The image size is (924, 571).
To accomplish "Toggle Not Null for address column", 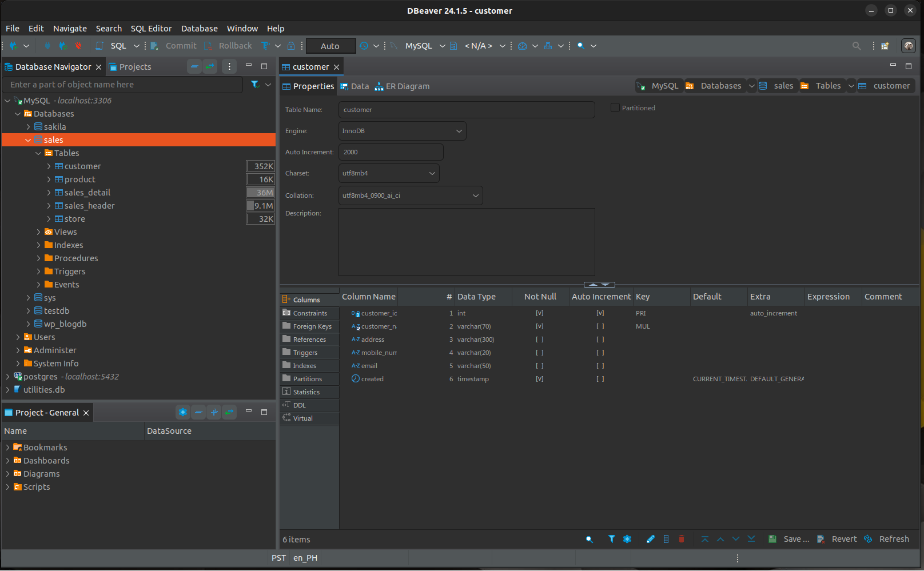I will coord(539,340).
